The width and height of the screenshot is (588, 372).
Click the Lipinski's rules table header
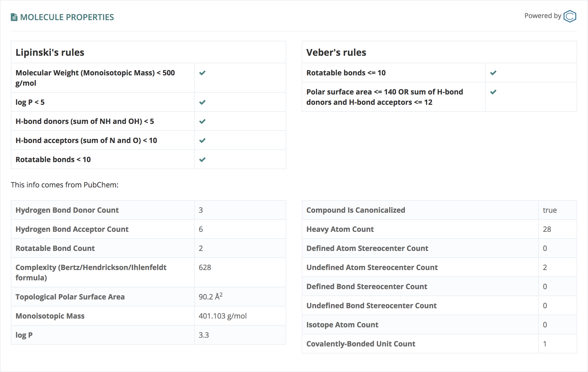point(149,52)
